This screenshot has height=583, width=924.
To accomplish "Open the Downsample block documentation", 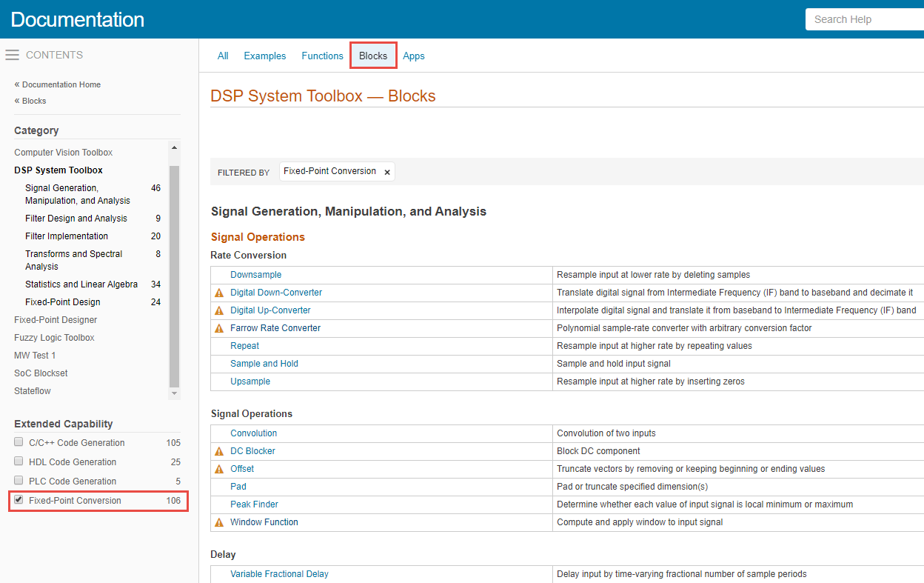I will click(255, 274).
